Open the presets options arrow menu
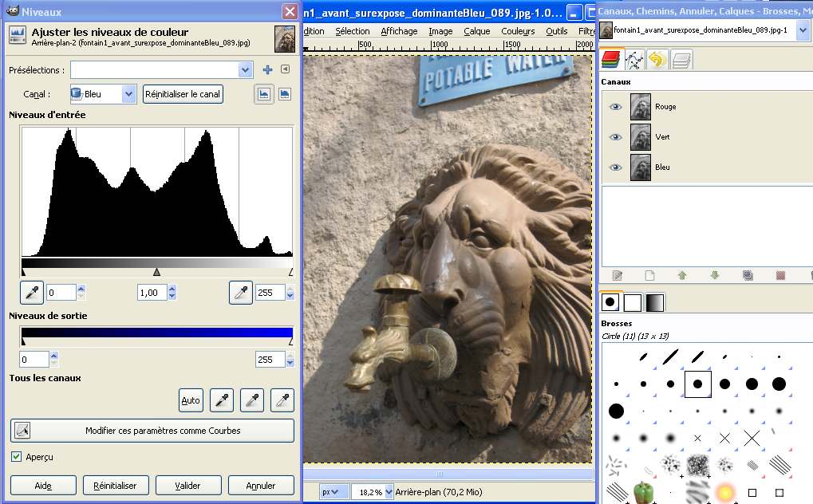Viewport: 813px width, 504px height. point(285,69)
